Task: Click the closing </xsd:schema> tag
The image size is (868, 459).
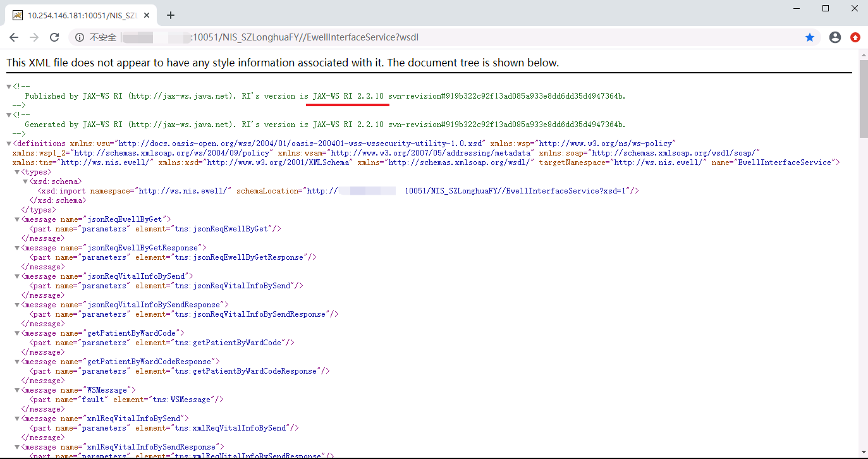Action: [58, 200]
